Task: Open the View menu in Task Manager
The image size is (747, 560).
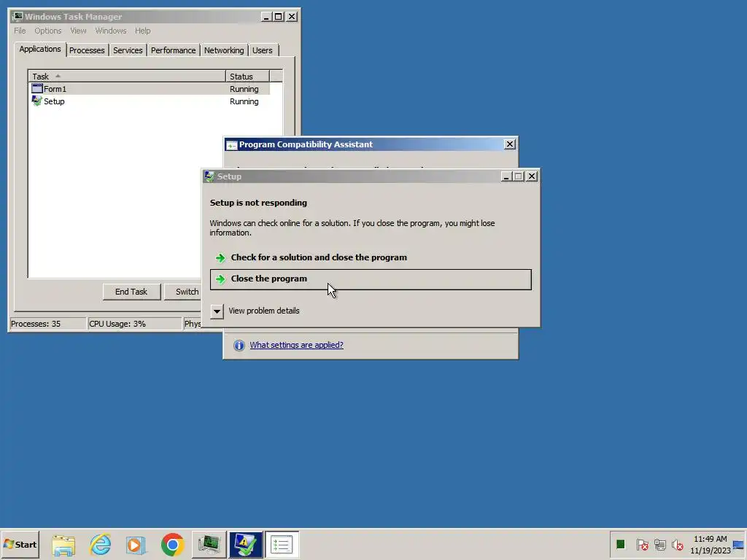Action: (x=78, y=31)
